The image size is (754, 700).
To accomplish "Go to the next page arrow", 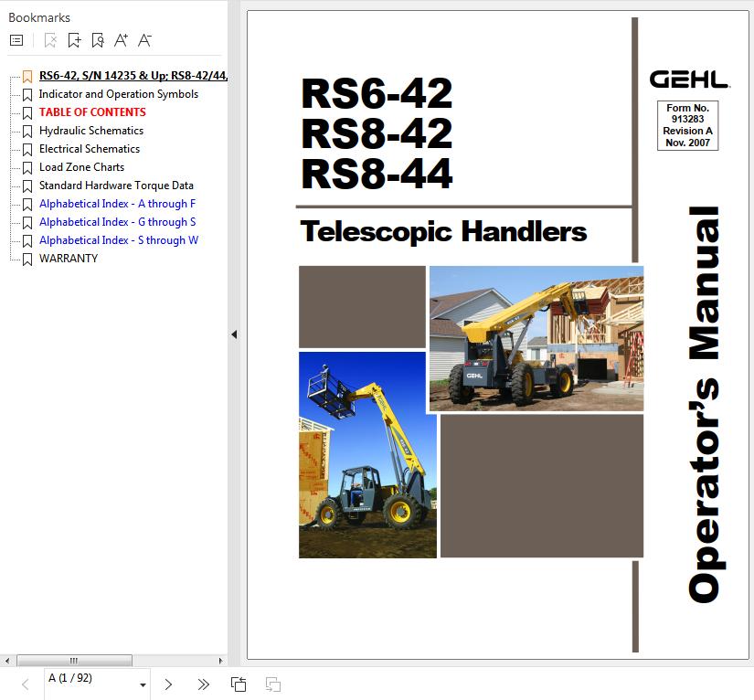I will tap(168, 684).
